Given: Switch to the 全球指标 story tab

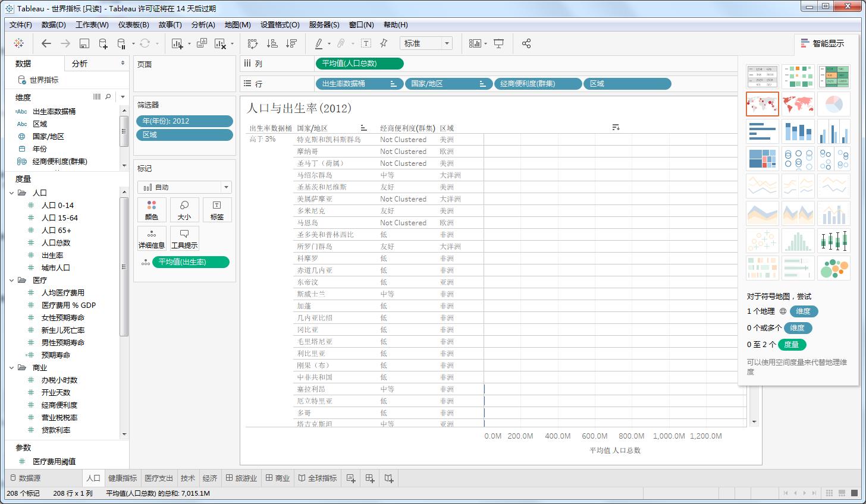Looking at the screenshot, I should pos(318,478).
